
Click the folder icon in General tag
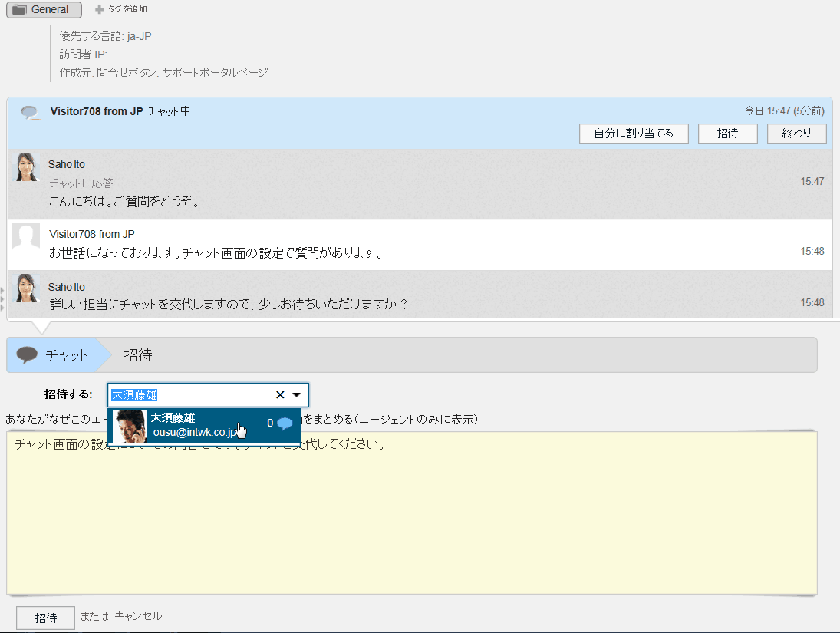click(x=19, y=10)
